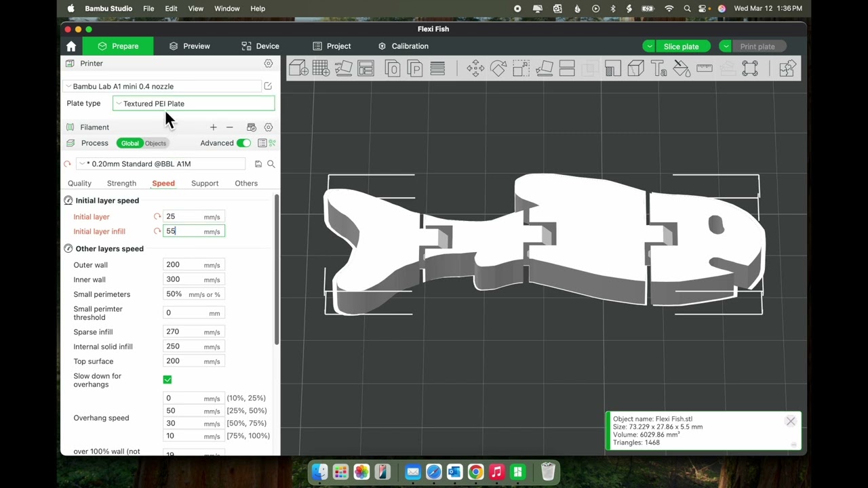This screenshot has width=868, height=488.
Task: Open Small perimeters unit dropdown
Action: (x=204, y=294)
